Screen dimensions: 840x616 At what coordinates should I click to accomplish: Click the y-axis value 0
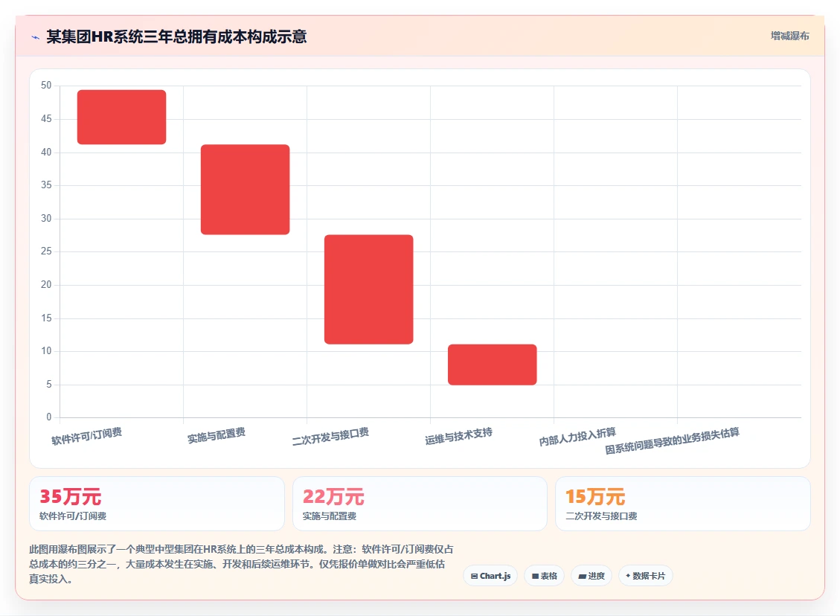click(x=49, y=417)
